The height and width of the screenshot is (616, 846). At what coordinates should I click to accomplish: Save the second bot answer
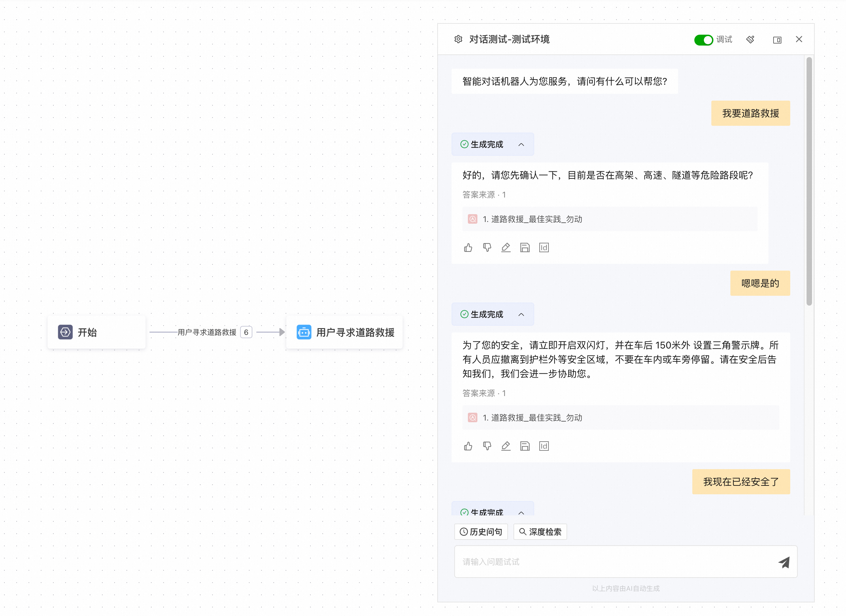(525, 446)
